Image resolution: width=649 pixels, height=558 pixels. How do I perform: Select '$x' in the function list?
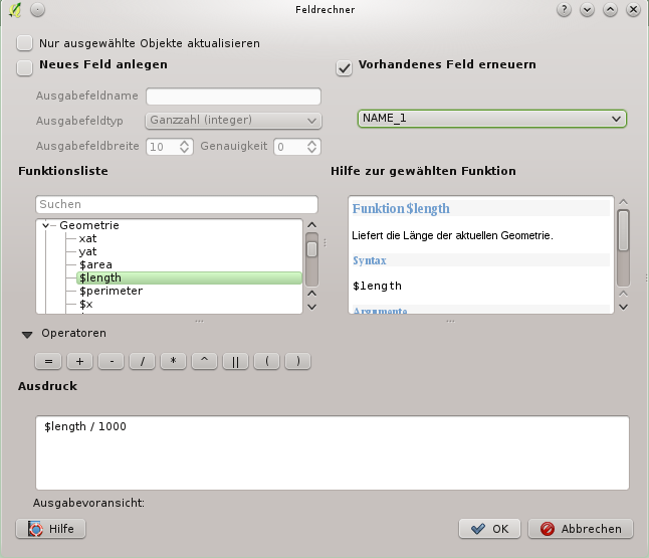pos(86,304)
